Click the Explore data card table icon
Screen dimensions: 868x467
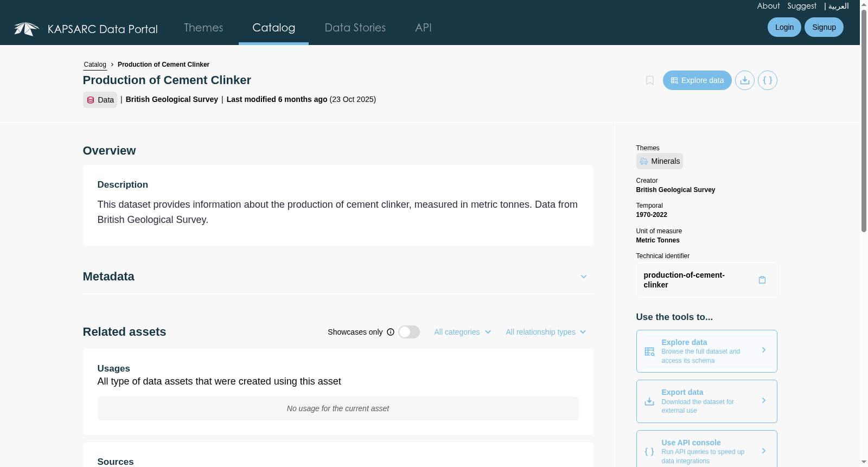(649, 351)
